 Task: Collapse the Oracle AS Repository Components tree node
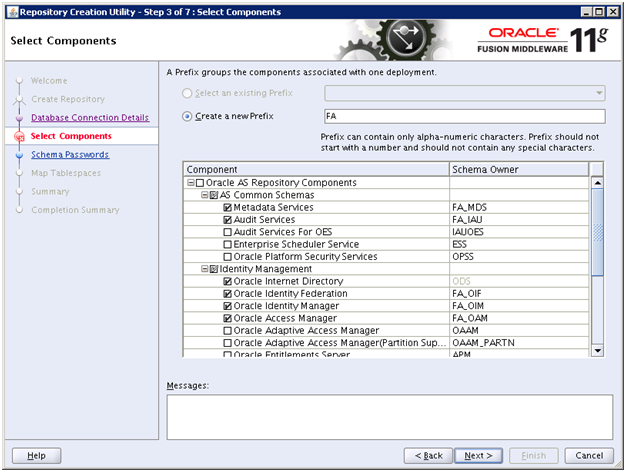tap(191, 182)
